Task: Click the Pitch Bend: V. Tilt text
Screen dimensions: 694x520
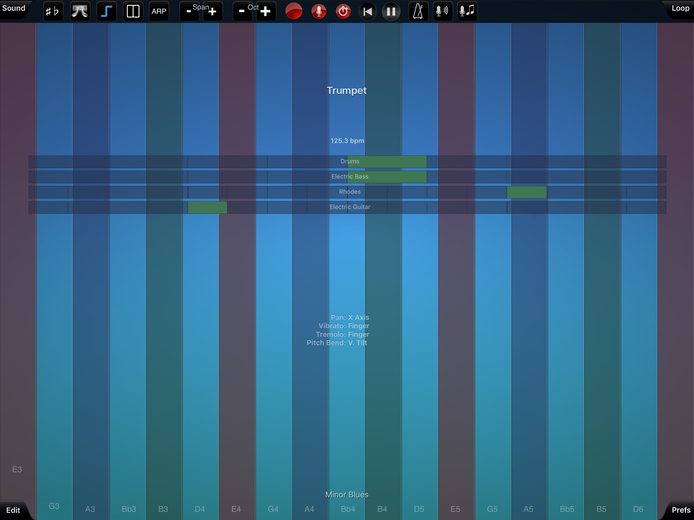Action: tap(337, 343)
